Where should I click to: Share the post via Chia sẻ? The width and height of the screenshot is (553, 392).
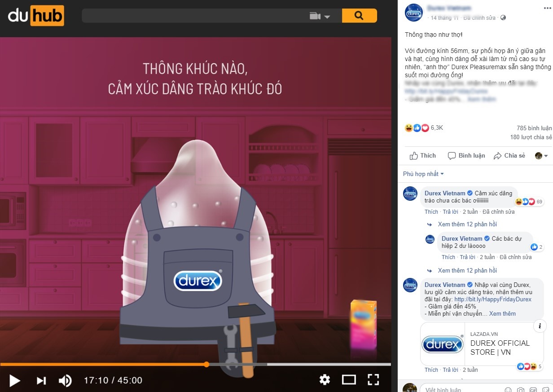pos(509,155)
